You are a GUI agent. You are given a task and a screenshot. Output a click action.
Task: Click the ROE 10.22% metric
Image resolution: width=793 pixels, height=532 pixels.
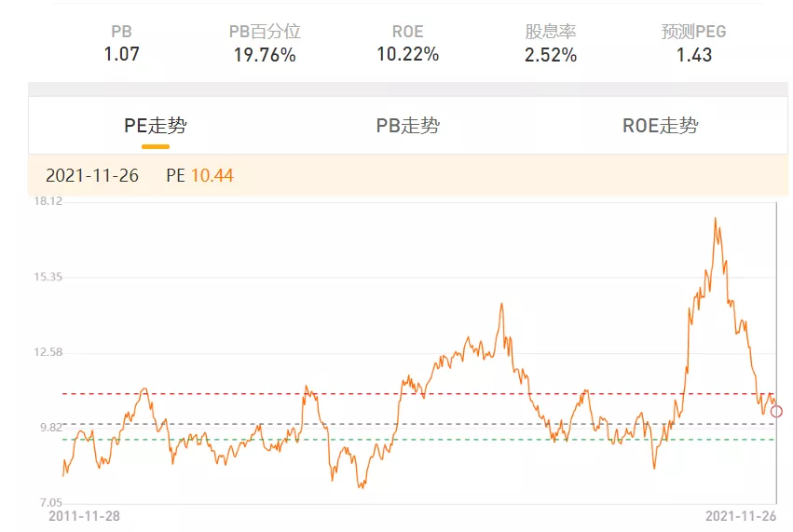(407, 54)
